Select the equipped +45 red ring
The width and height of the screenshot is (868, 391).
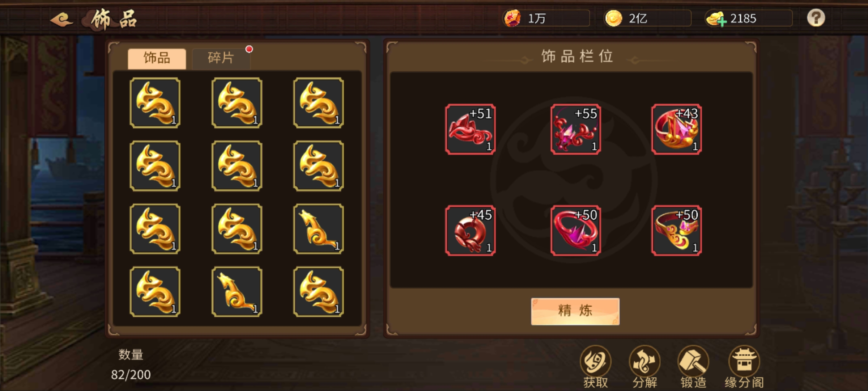pyautogui.click(x=470, y=231)
